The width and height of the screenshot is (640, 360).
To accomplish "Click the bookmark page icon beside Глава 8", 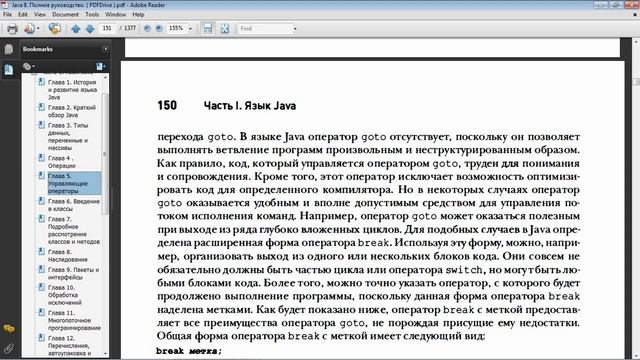I will point(41,252).
